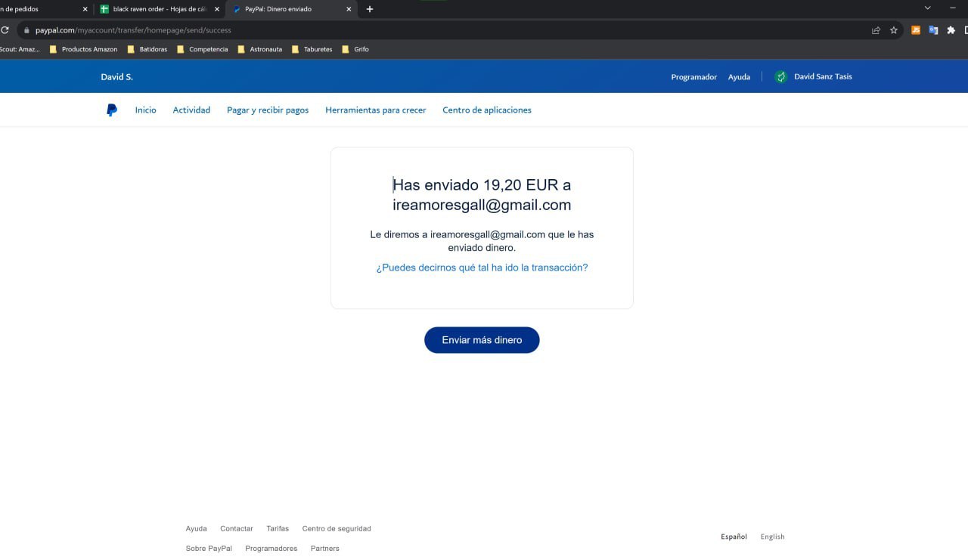Open Pagar y recibir pagos menu
The image size is (968, 560).
point(268,110)
